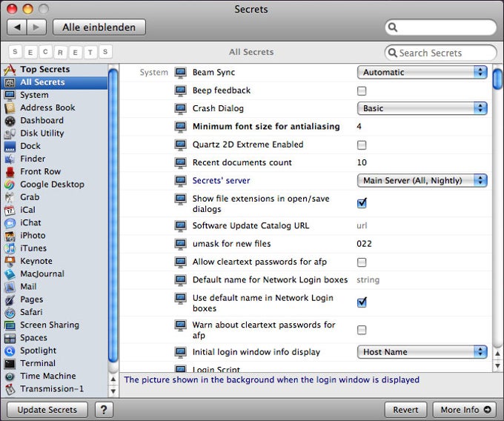Click the Address Book sidebar icon
Viewport: 504px width, 421px height.
pyautogui.click(x=10, y=108)
